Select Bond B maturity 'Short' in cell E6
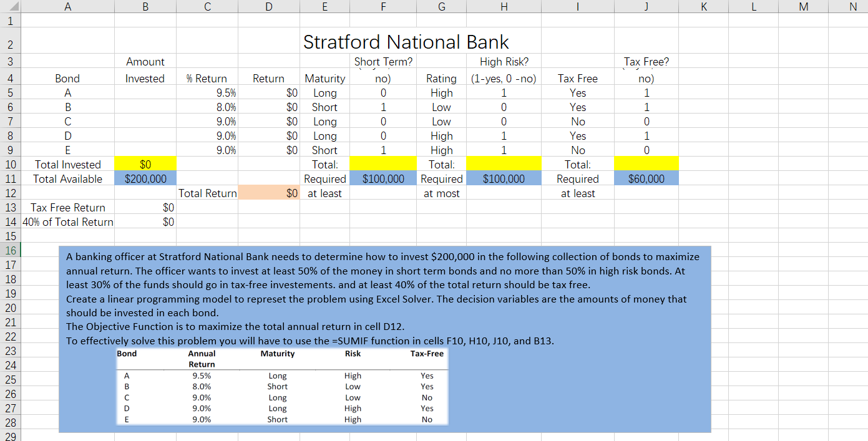 pos(324,107)
